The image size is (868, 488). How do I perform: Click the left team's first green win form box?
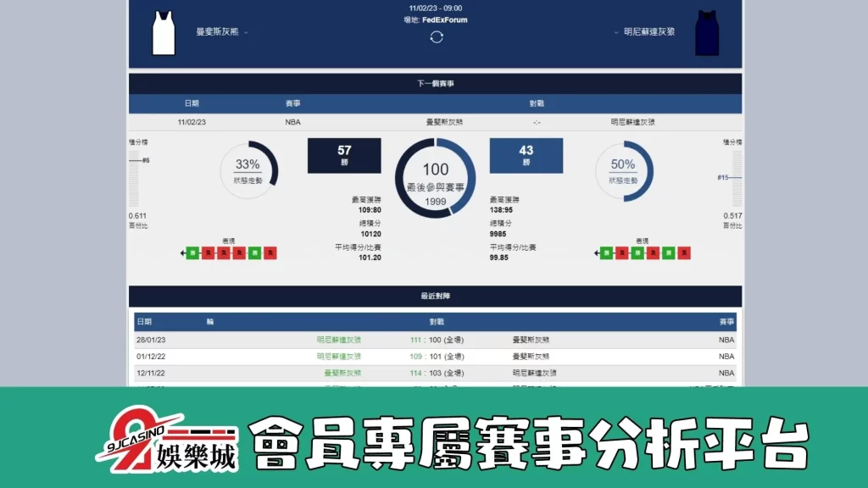(192, 252)
